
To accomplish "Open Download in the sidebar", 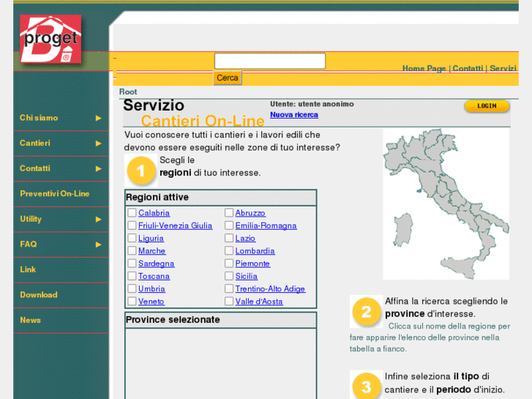I will [39, 295].
